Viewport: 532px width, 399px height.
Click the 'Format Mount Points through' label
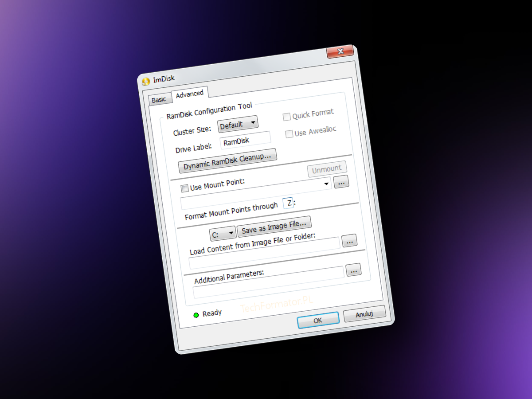pyautogui.click(x=231, y=211)
